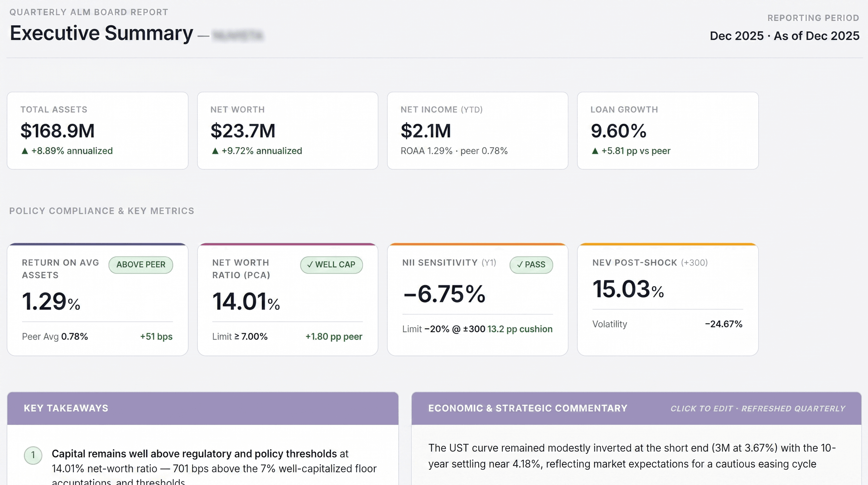This screenshot has height=485, width=868.
Task: Select the Executive Summary page title
Action: tap(101, 33)
